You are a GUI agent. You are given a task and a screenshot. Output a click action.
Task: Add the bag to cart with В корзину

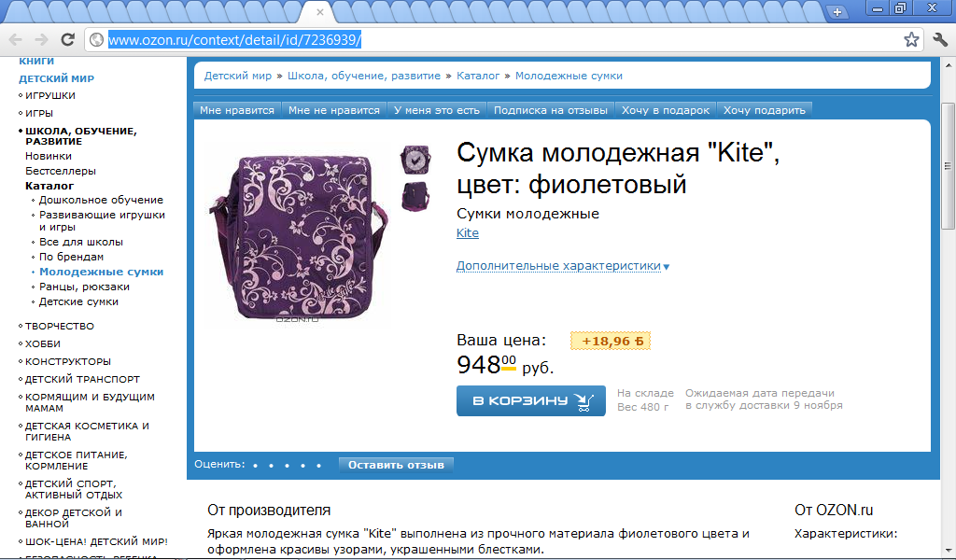[531, 400]
